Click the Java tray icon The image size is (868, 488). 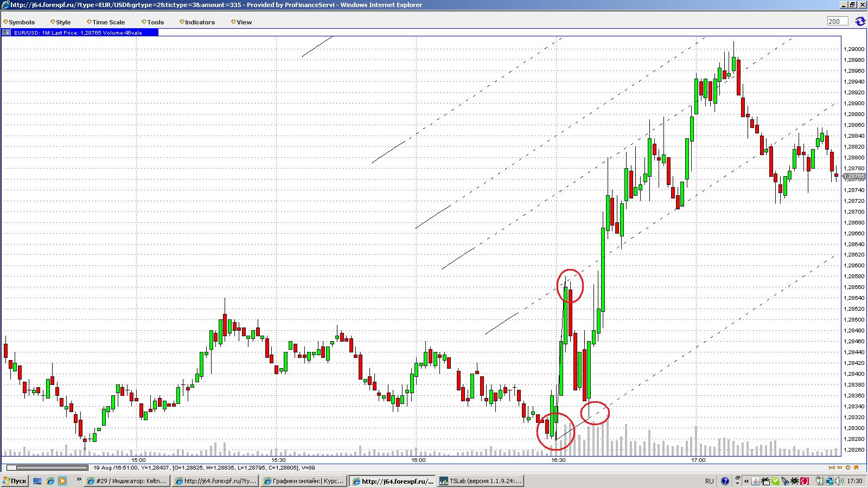click(x=756, y=481)
